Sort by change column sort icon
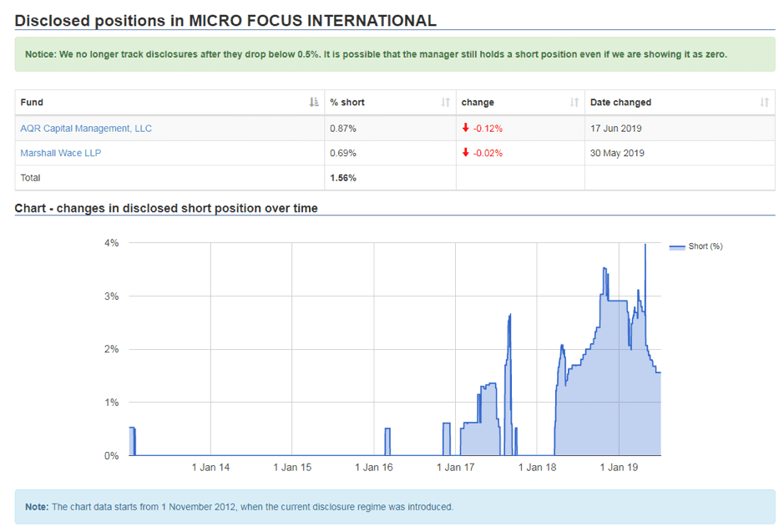 coord(574,103)
